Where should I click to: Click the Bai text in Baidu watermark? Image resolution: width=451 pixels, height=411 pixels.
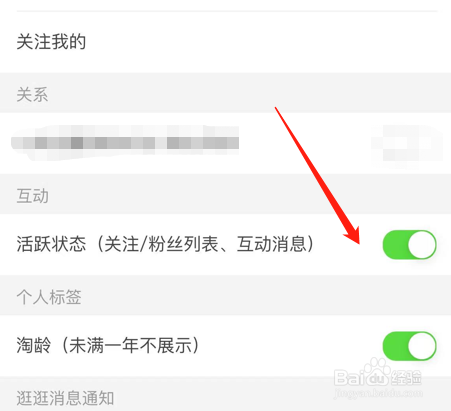click(348, 378)
